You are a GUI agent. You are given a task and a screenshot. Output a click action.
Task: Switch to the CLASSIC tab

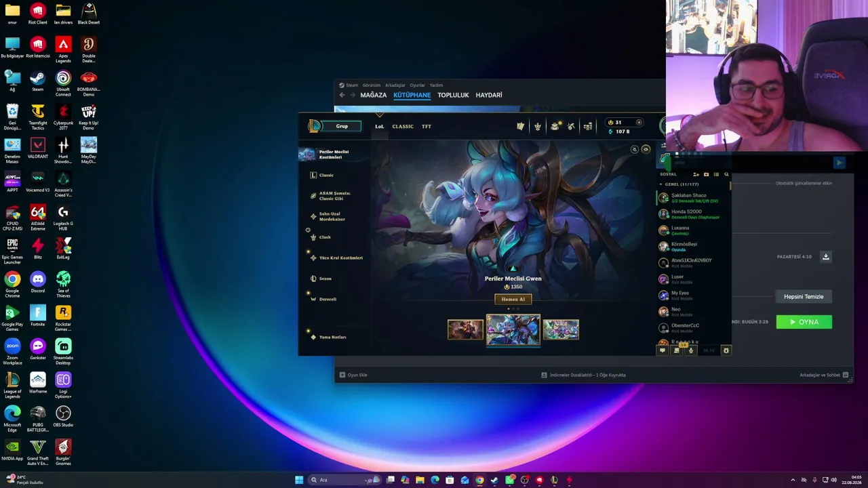tap(403, 126)
